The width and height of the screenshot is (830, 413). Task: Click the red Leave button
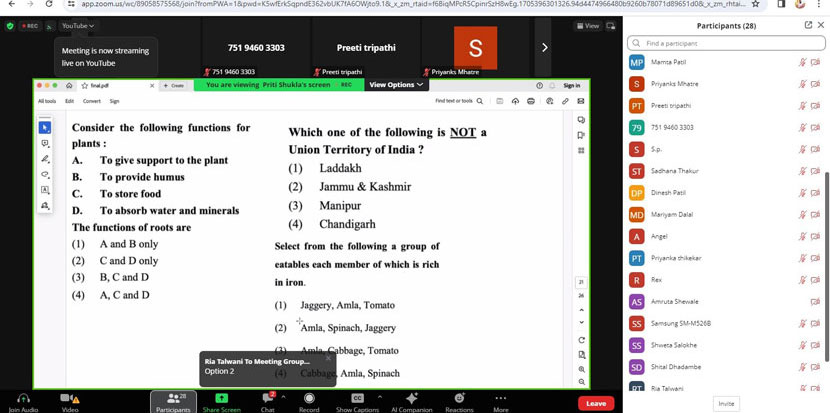point(596,403)
